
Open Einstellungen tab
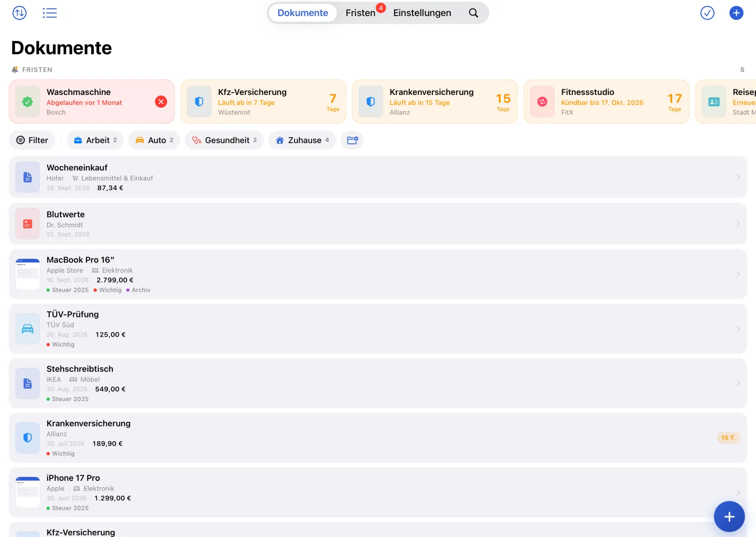(422, 13)
